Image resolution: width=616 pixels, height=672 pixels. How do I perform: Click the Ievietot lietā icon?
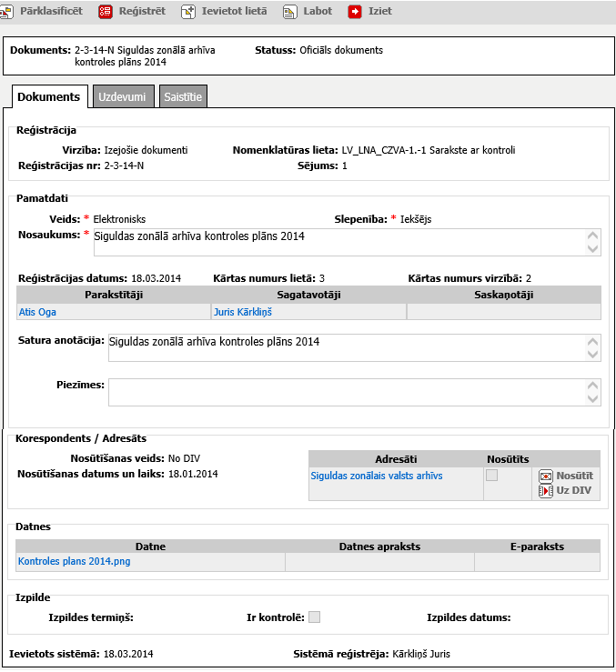(188, 12)
